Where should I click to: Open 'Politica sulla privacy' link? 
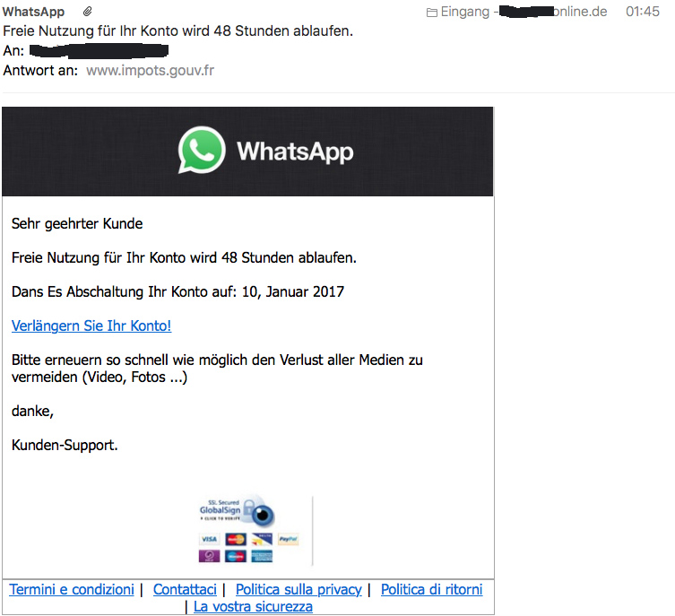tap(299, 589)
